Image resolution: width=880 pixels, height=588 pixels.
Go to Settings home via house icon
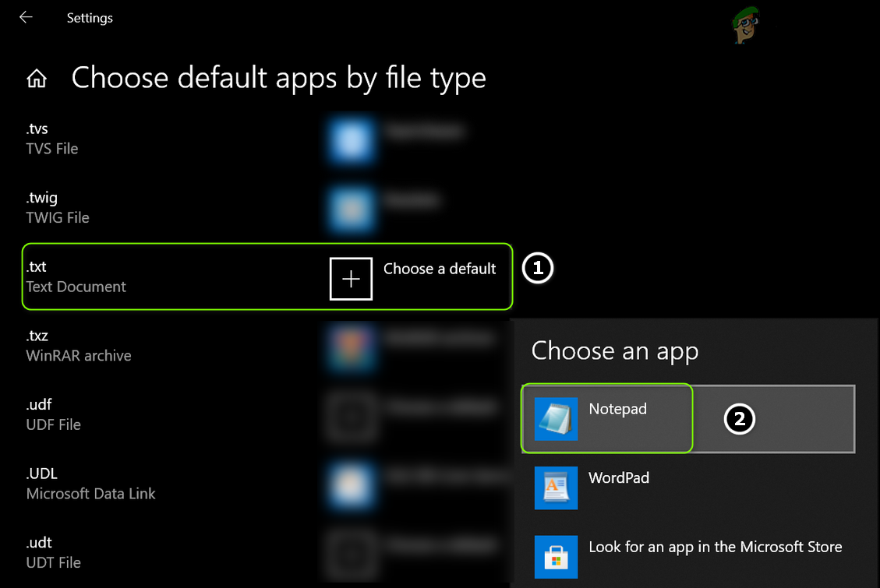(37, 79)
